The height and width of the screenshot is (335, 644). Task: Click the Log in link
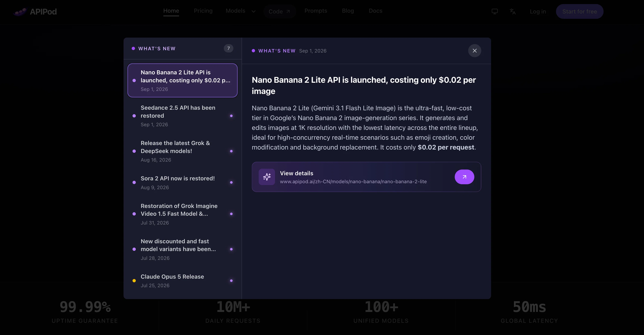[x=538, y=11]
